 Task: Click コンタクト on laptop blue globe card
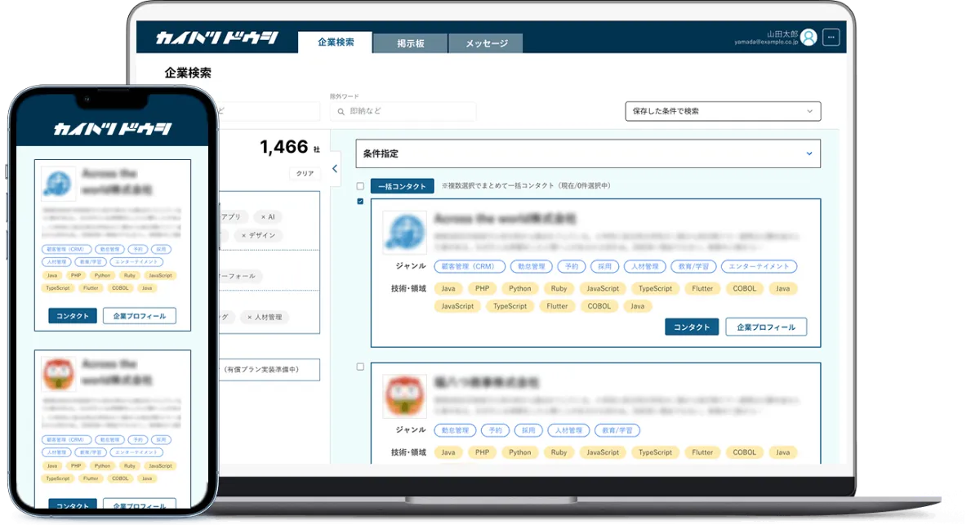tap(692, 327)
